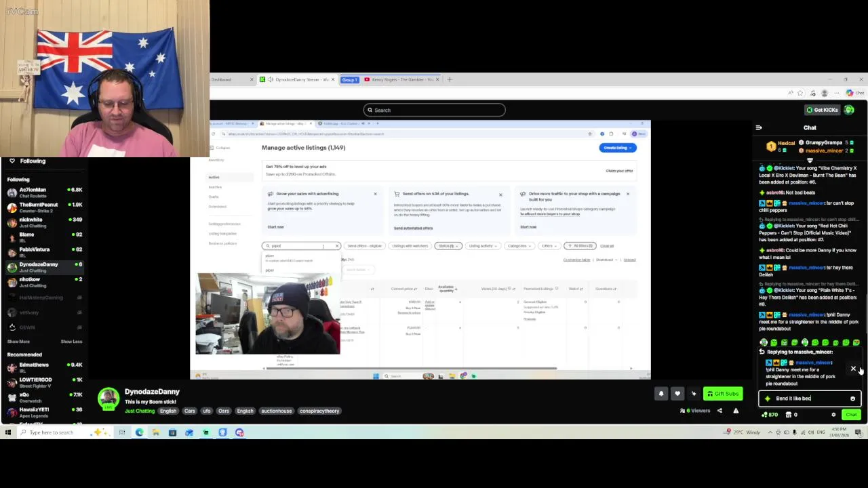Toggle Listings with watchers filter chip
Screen dimensions: 868x488
[x=410, y=246]
